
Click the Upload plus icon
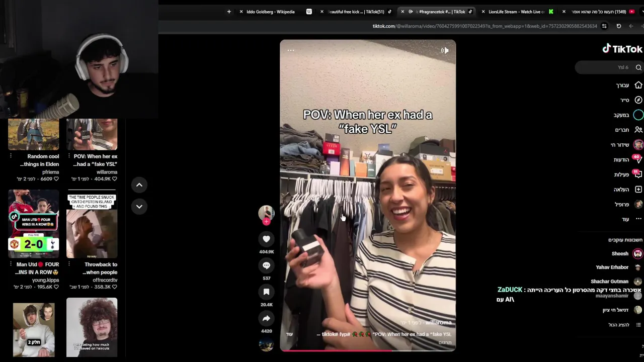point(638,190)
